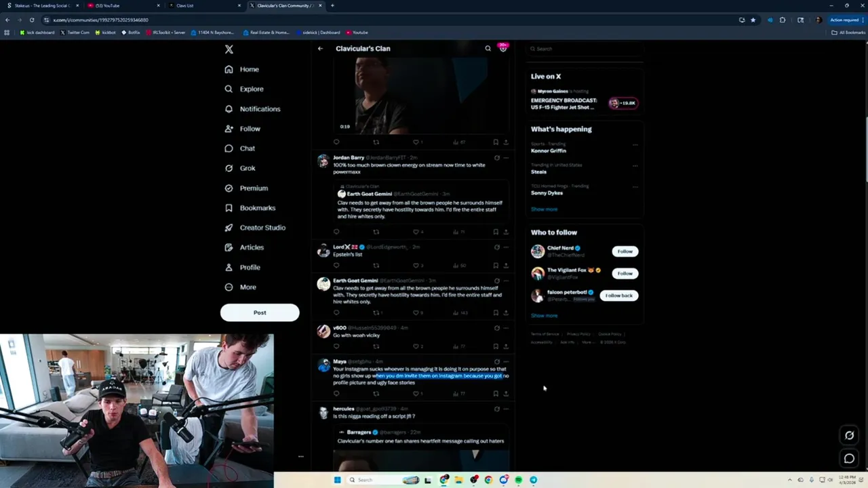Open options for Konnor Griffin trend

635,144
